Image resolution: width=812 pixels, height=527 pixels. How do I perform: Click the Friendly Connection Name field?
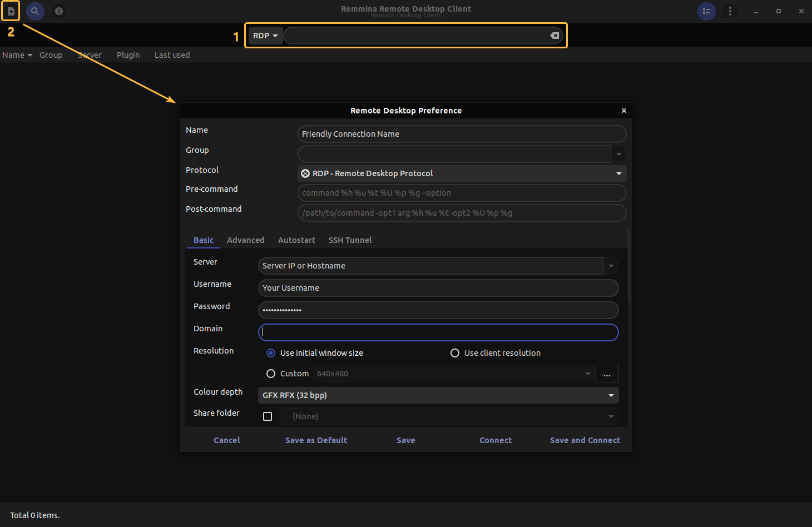(x=462, y=134)
